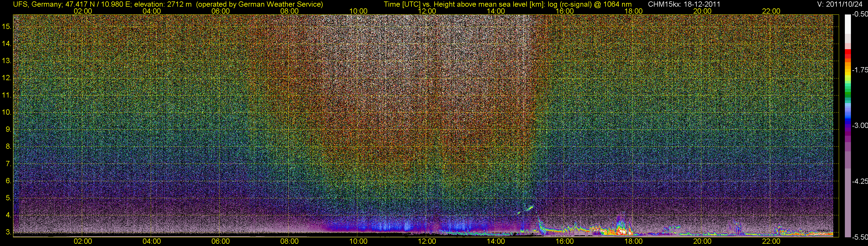Viewport: 868px width, 246px height.
Task: Click the "04:00" label on the bottom time axis
Action: 152,241
